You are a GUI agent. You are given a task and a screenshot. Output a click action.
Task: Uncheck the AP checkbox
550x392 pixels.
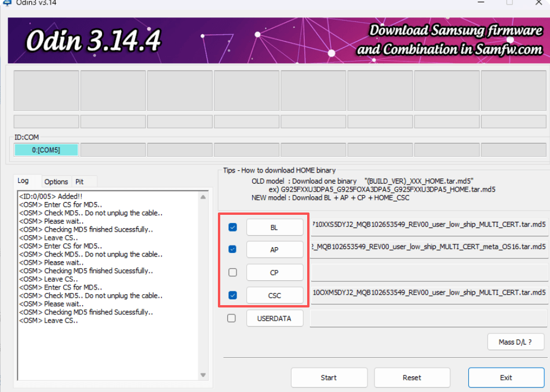pyautogui.click(x=232, y=250)
